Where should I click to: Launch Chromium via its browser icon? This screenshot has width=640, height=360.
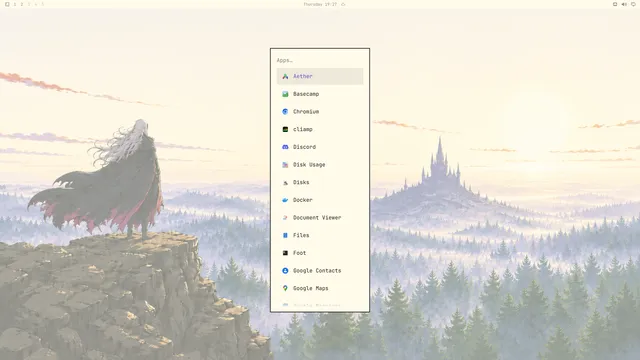[285, 111]
